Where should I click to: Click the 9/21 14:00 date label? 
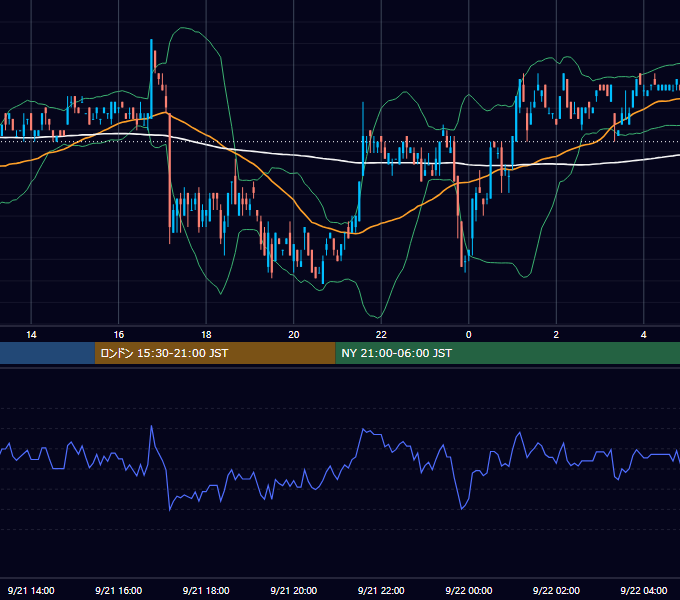31,590
